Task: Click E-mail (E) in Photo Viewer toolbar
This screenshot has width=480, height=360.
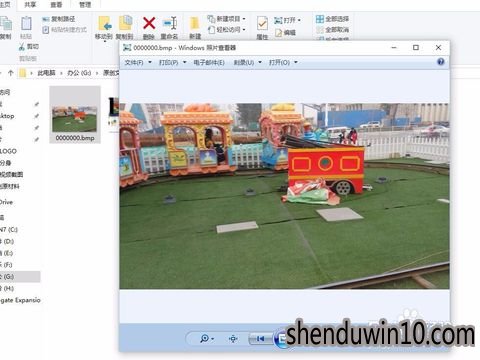Action: point(209,62)
